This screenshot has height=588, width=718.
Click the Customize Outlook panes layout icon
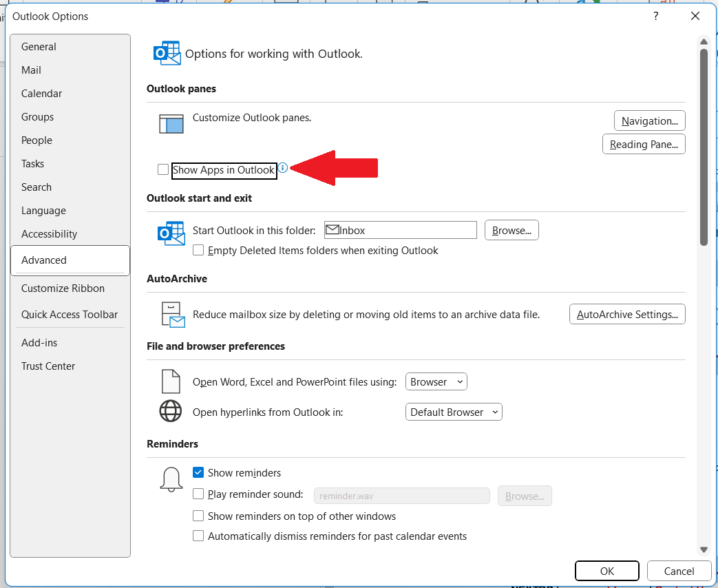tap(171, 124)
